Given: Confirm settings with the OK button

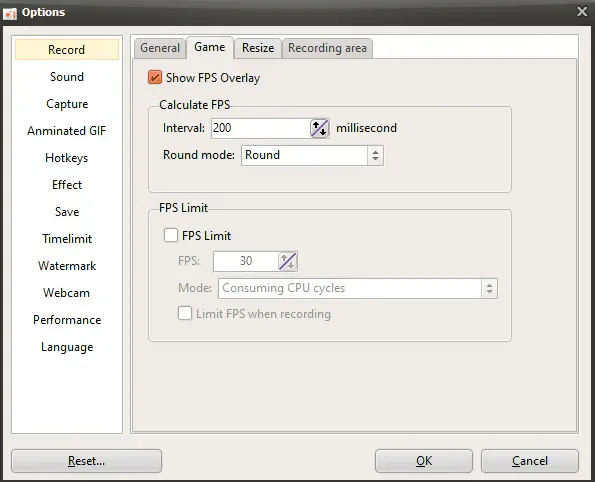Looking at the screenshot, I should pos(424,461).
